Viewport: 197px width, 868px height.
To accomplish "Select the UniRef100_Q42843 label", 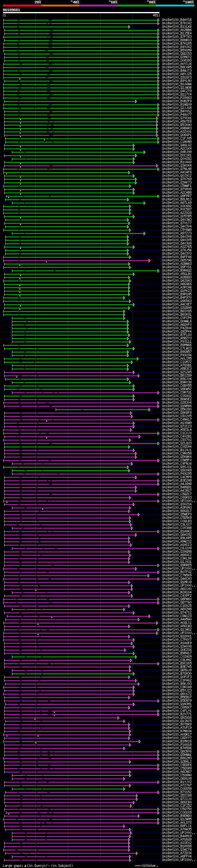I will (x=177, y=281).
